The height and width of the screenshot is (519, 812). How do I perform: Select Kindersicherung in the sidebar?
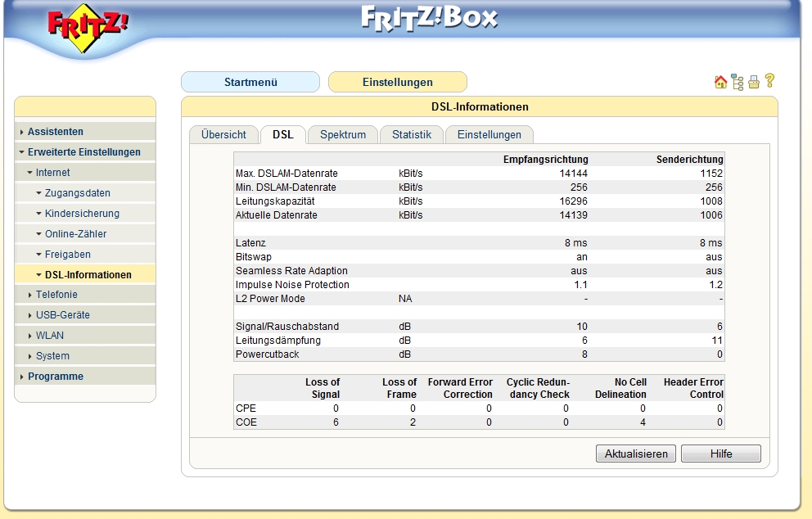click(x=82, y=214)
